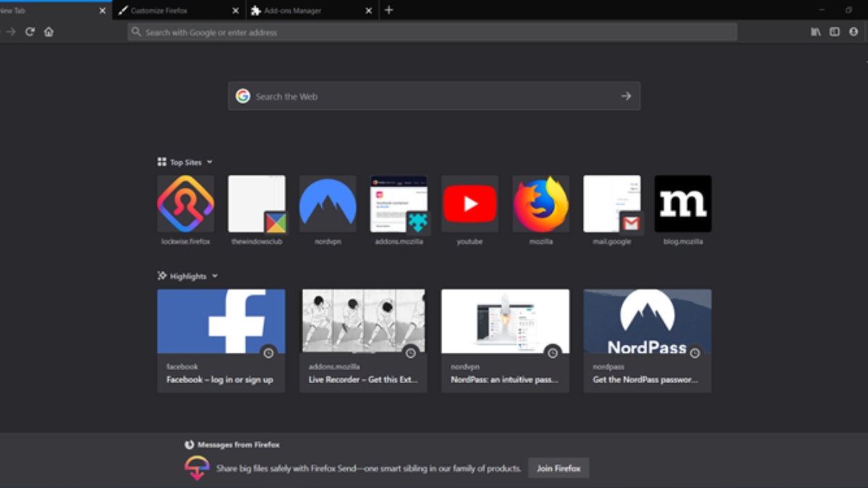Restore down the Firefox window

coord(848,10)
